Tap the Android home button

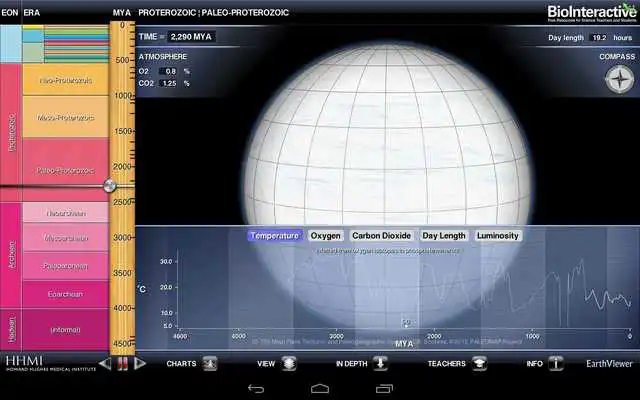pos(320,389)
